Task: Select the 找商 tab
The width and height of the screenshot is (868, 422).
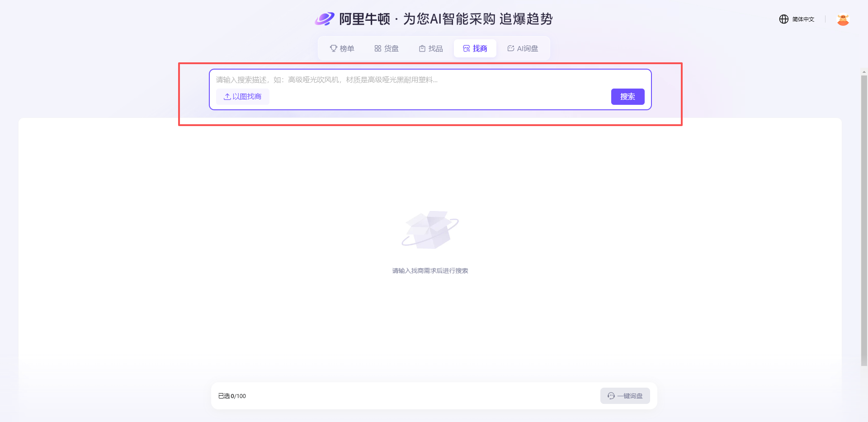Action: pyautogui.click(x=475, y=48)
